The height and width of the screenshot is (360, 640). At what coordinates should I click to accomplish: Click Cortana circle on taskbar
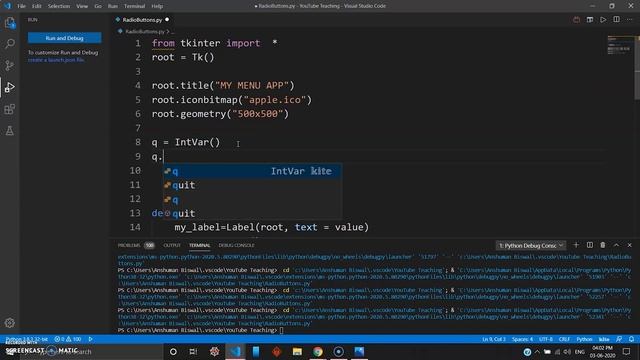173,351
